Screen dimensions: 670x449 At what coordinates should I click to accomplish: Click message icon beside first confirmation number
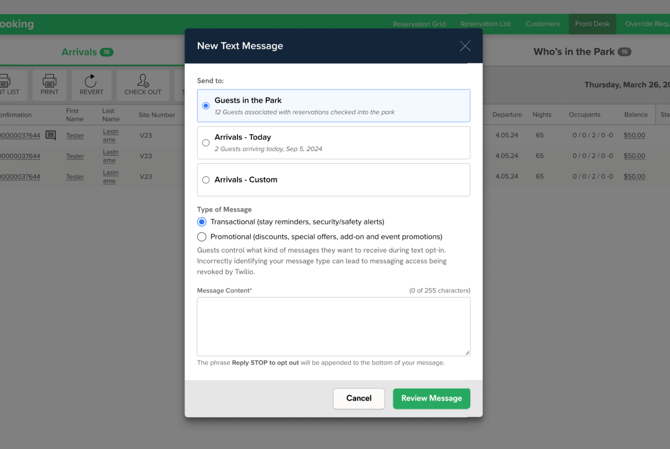tap(51, 135)
